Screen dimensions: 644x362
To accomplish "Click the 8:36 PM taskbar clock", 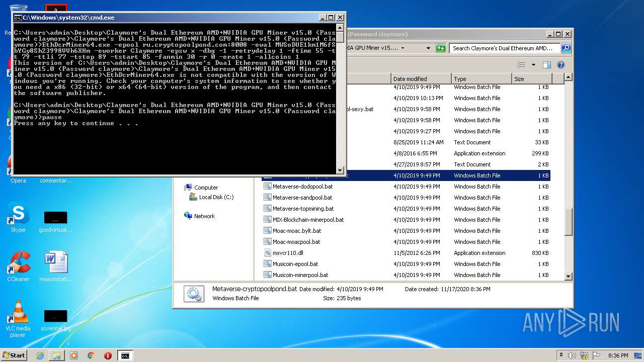I will [618, 355].
